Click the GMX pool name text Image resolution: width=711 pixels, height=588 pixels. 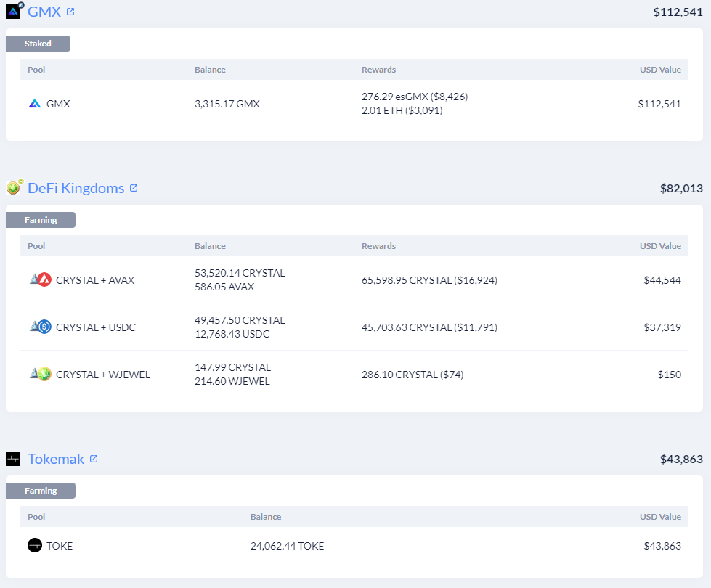coord(58,104)
